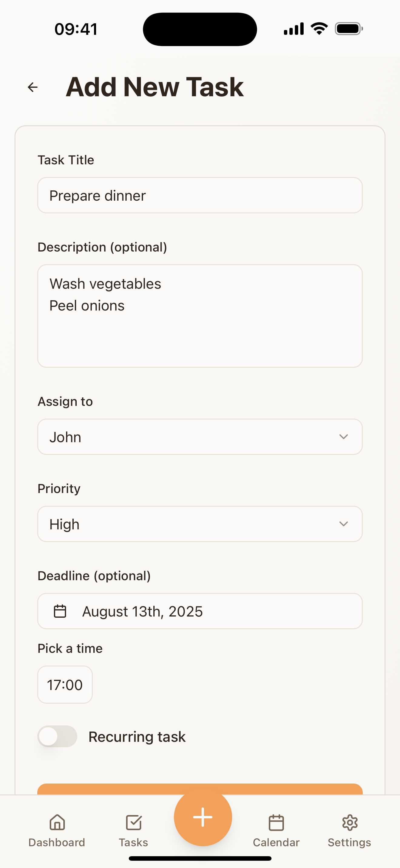The height and width of the screenshot is (868, 400).
Task: Enable the Recurring task switch
Action: pyautogui.click(x=57, y=737)
